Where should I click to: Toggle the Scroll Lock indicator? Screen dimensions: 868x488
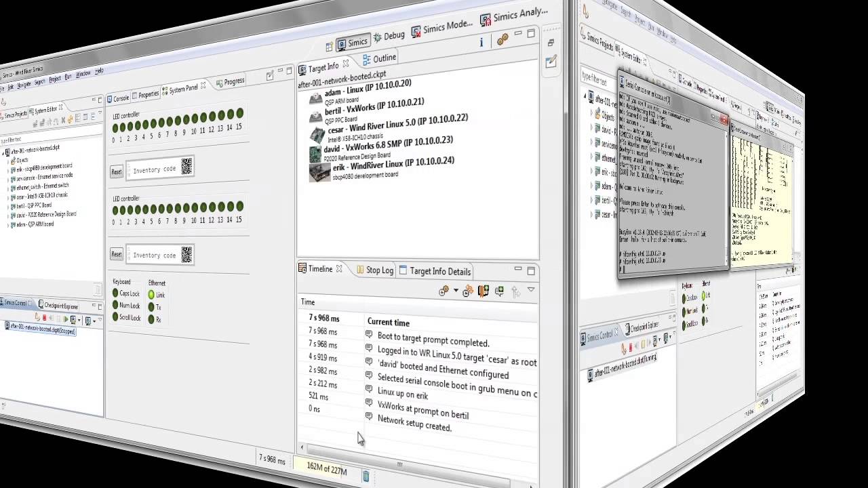pyautogui.click(x=116, y=317)
